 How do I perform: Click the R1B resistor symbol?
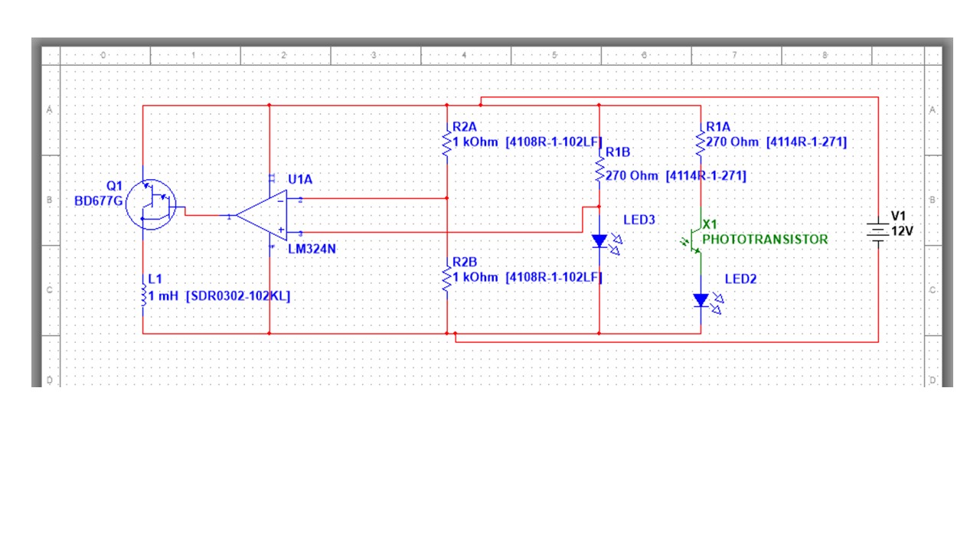(599, 173)
